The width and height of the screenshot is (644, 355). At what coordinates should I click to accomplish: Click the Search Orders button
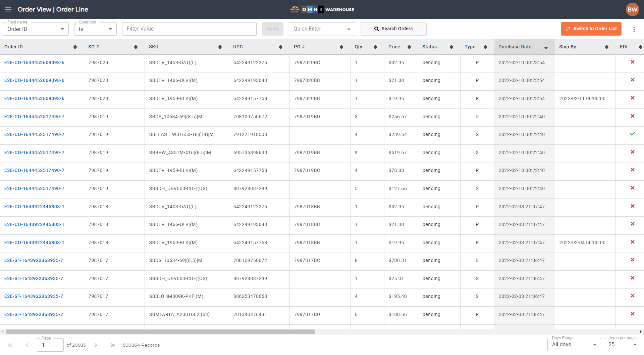coord(393,29)
